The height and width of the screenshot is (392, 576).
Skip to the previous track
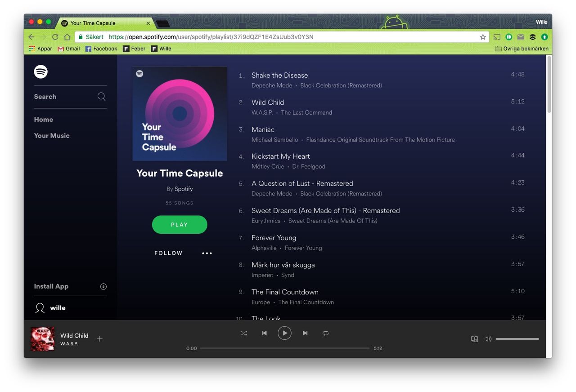click(264, 333)
